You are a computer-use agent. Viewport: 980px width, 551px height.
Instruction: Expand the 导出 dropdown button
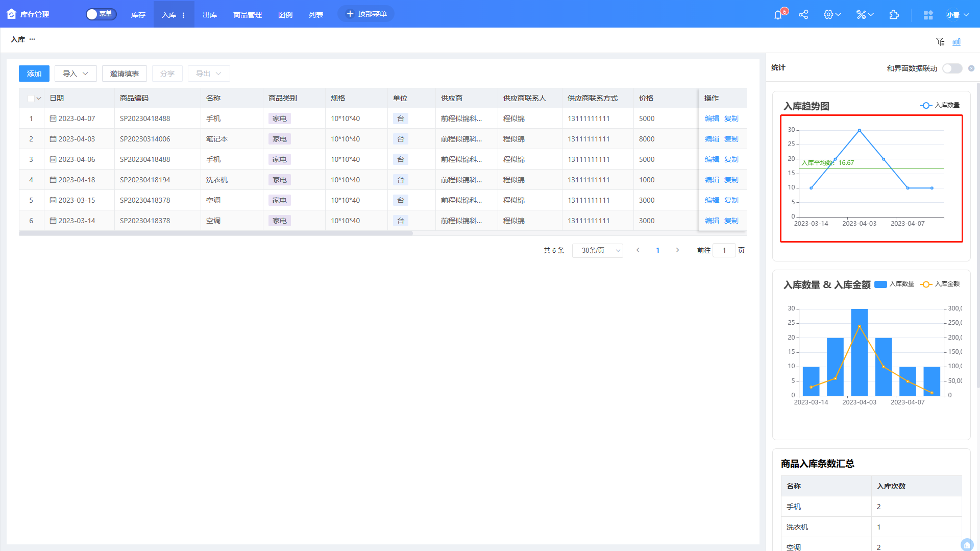(209, 74)
